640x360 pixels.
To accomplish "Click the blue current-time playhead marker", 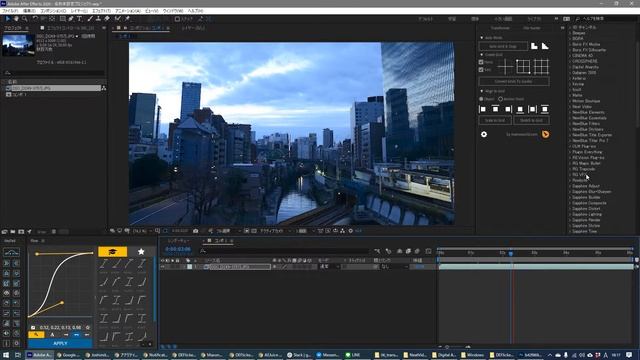I will pyautogui.click(x=510, y=253).
